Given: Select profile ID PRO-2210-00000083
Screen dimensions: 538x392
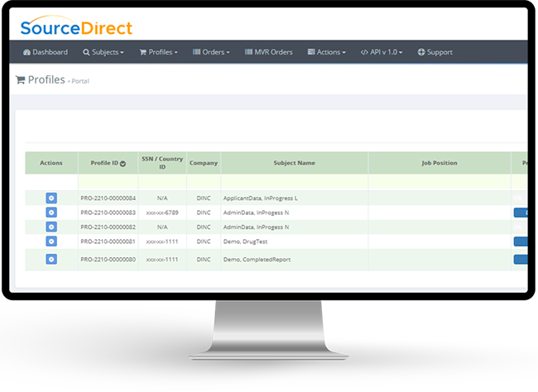Looking at the screenshot, I should pos(108,213).
